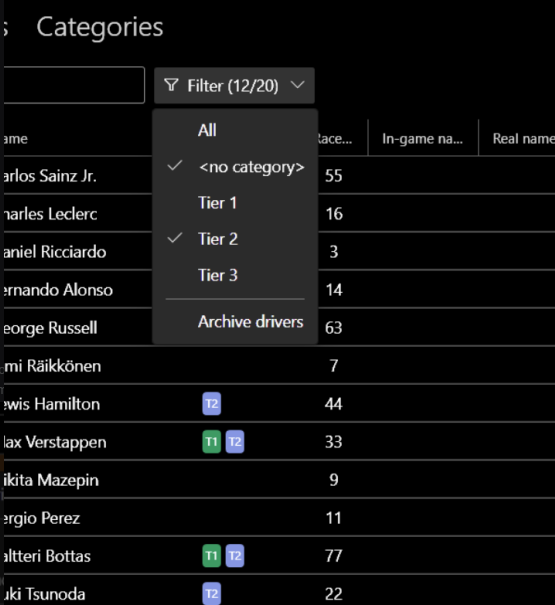Click race number 33 cell

pos(333,442)
